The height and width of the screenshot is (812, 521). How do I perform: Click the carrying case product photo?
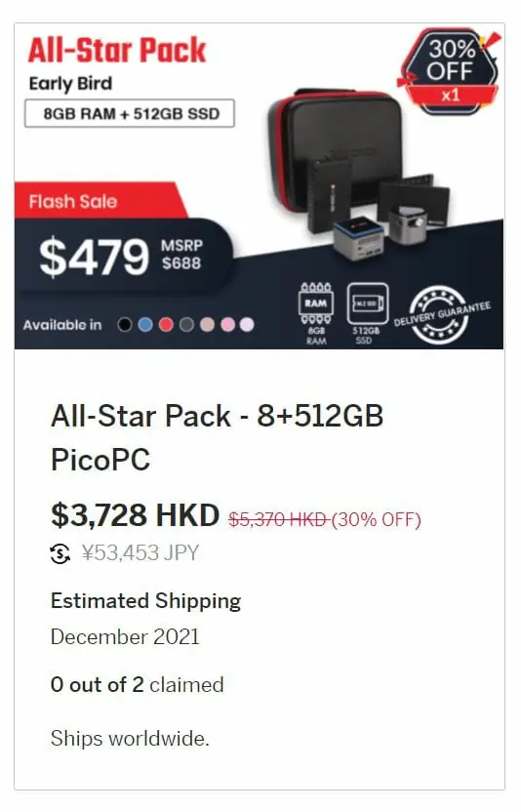[x=335, y=150]
